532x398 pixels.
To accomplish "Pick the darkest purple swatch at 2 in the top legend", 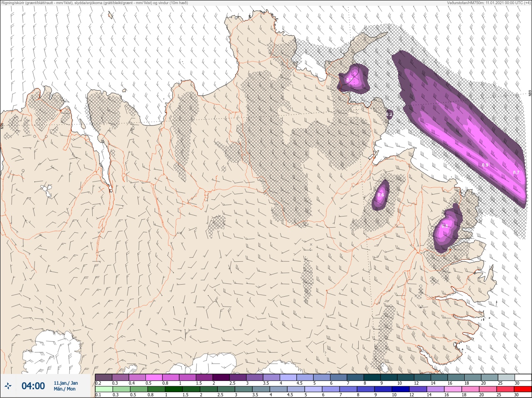I will 221,377.
